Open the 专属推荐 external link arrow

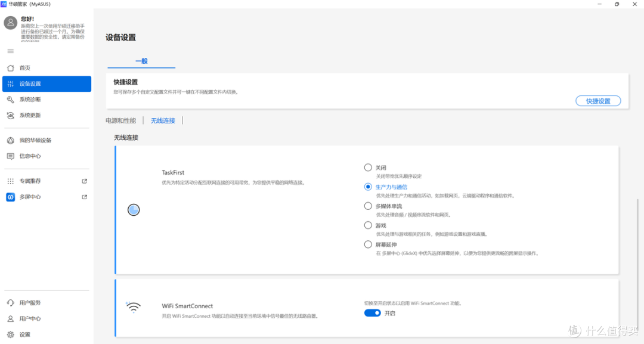coord(85,181)
